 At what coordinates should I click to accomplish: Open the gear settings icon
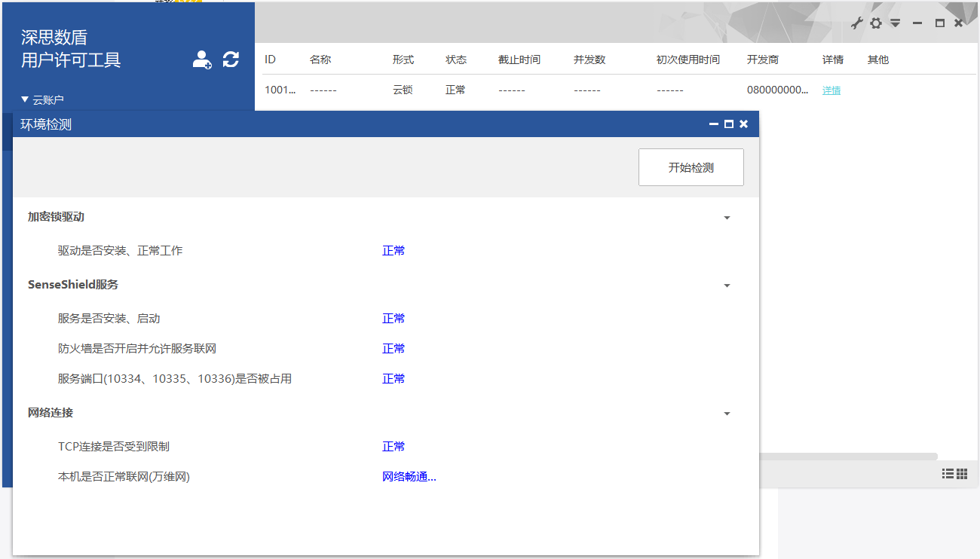pos(875,23)
